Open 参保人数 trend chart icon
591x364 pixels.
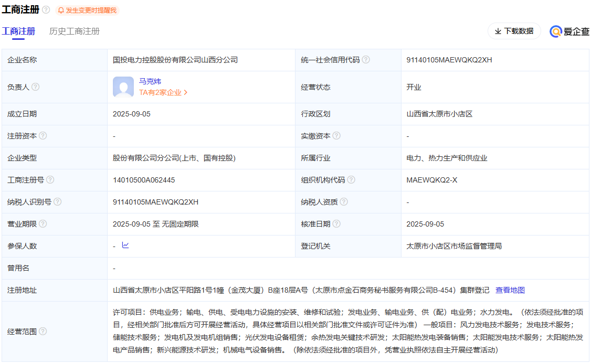(x=125, y=245)
